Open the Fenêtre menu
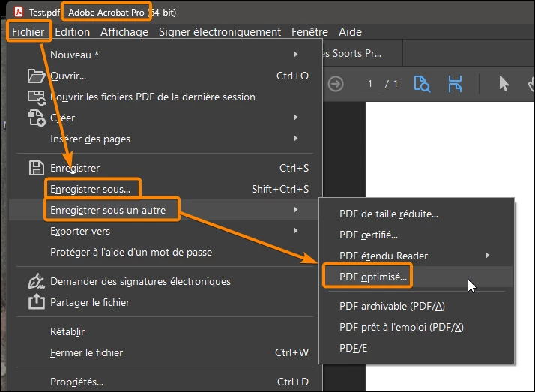Viewport: 535px width, 392px height. click(309, 32)
